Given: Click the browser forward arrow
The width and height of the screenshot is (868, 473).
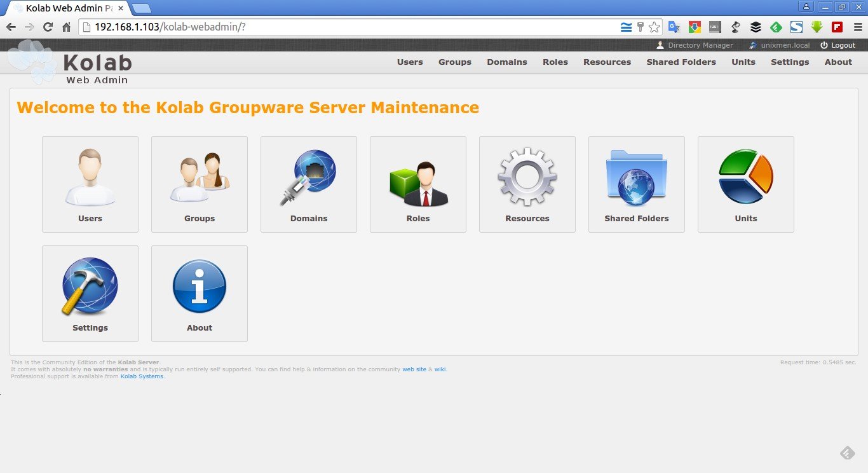Looking at the screenshot, I should pos(29,27).
